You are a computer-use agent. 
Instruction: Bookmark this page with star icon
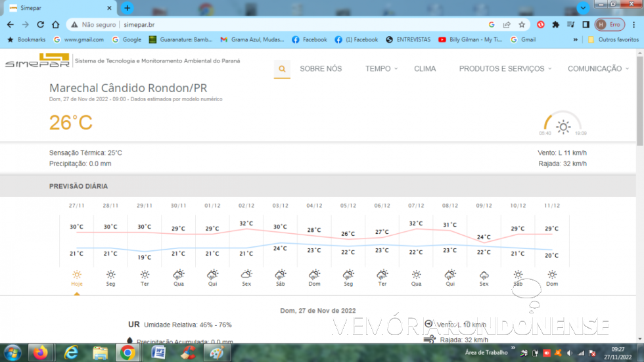coord(522,24)
